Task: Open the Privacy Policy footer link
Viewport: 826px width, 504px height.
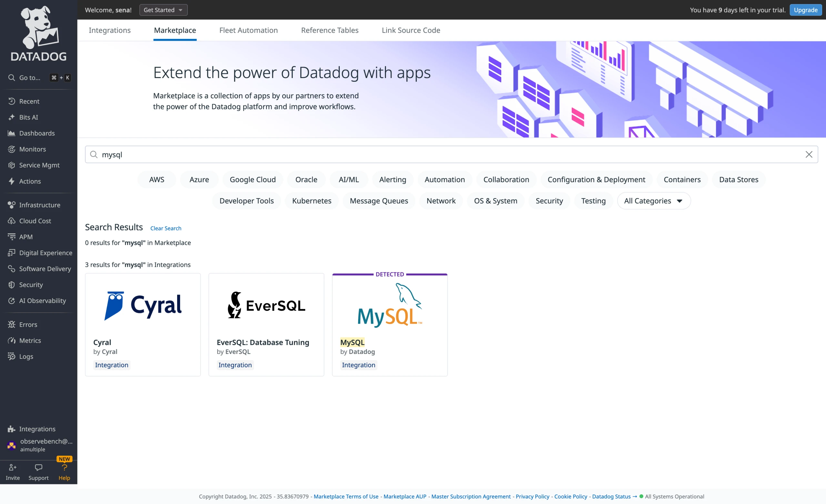Action: (532, 496)
